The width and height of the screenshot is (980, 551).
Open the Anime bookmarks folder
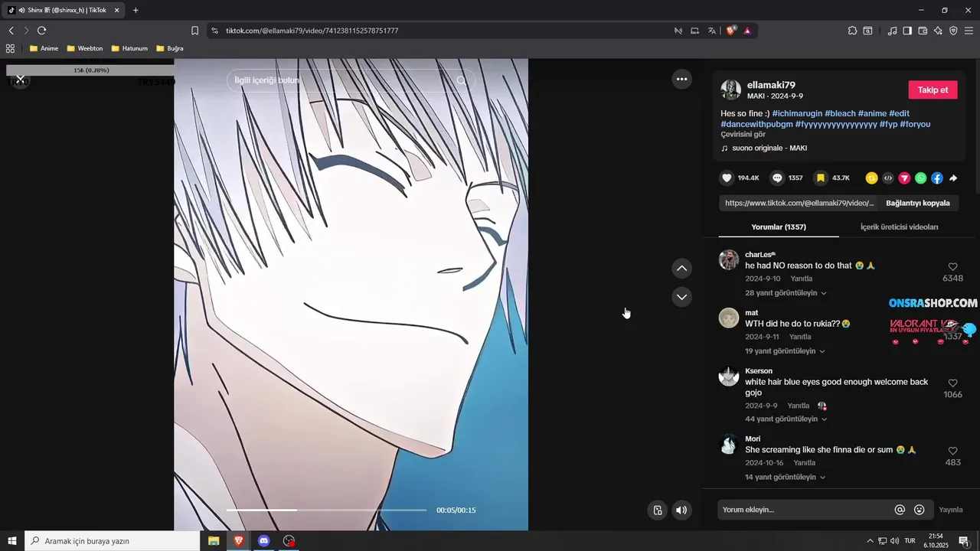tap(44, 48)
